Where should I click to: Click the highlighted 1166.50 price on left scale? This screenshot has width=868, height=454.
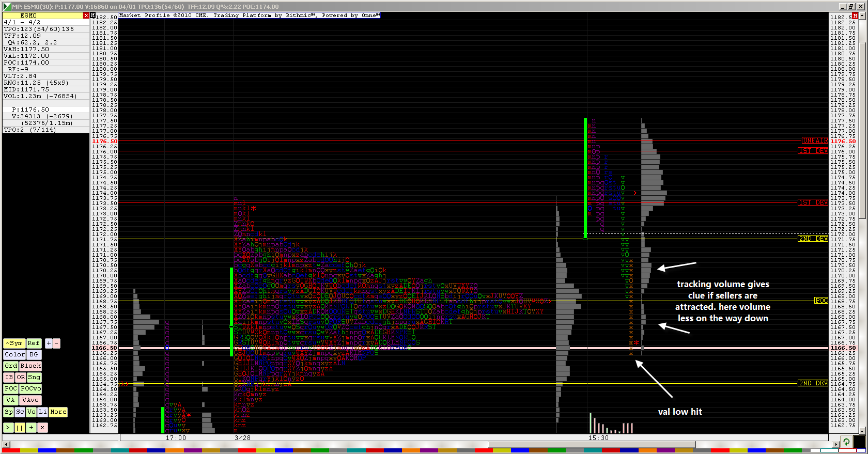[x=104, y=348]
